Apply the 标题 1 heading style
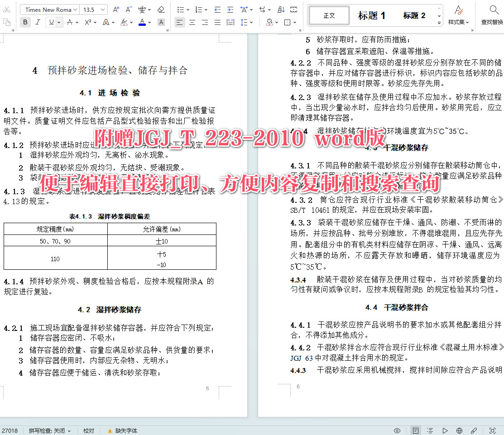This screenshot has height=435, width=504. point(371,15)
